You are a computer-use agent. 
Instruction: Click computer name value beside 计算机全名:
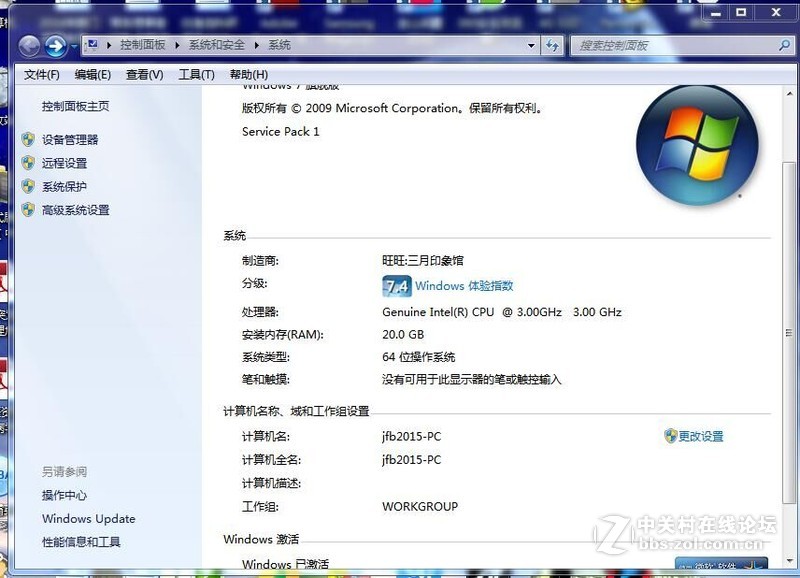coord(411,460)
